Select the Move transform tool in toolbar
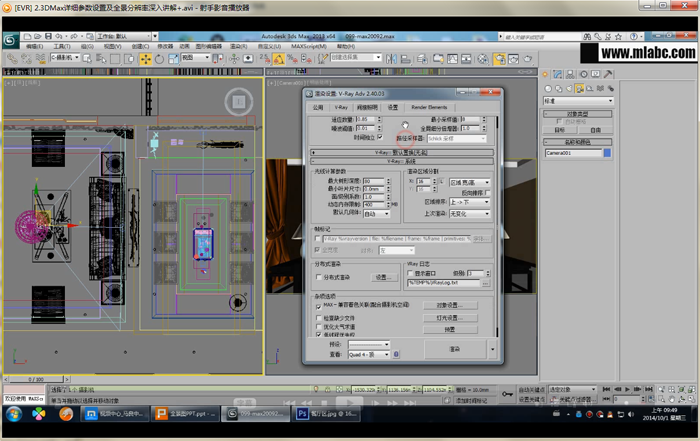This screenshot has width=700, height=441. [x=145, y=59]
